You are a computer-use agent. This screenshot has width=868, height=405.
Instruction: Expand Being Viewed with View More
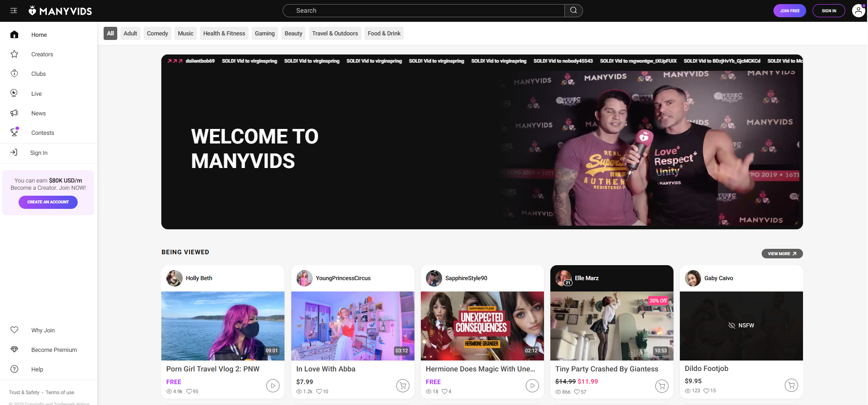tap(782, 253)
